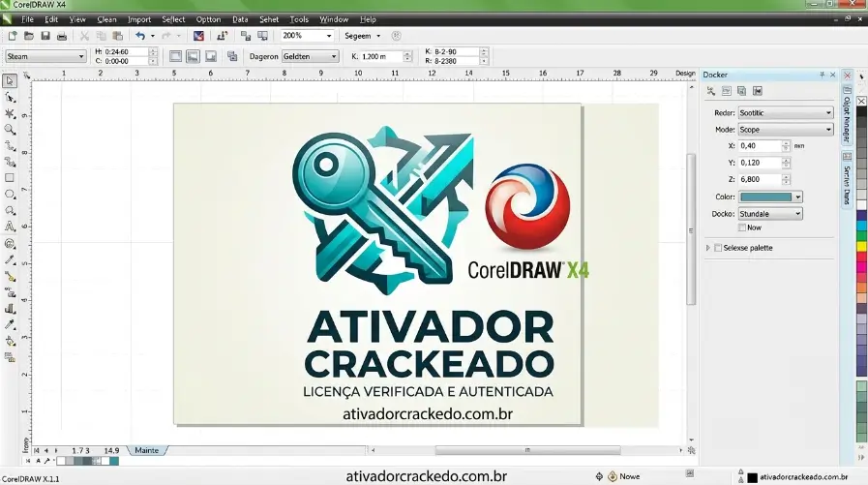Open the Tools menu
The width and height of the screenshot is (868, 485).
299,19
